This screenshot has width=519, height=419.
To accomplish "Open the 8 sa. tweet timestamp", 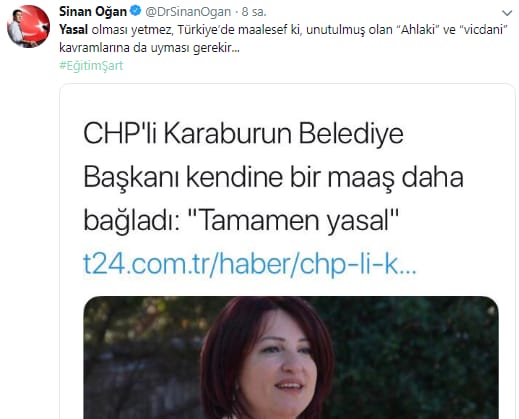I will (x=254, y=12).
